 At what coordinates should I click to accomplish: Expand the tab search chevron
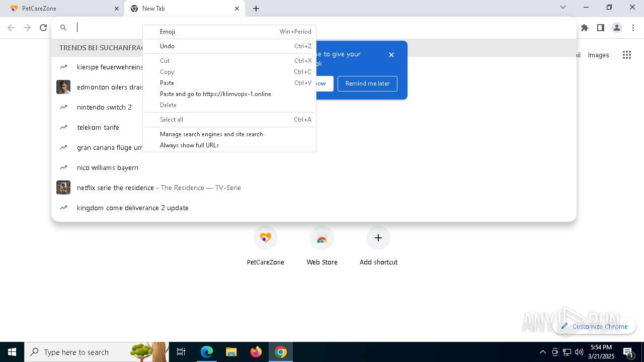[563, 7]
